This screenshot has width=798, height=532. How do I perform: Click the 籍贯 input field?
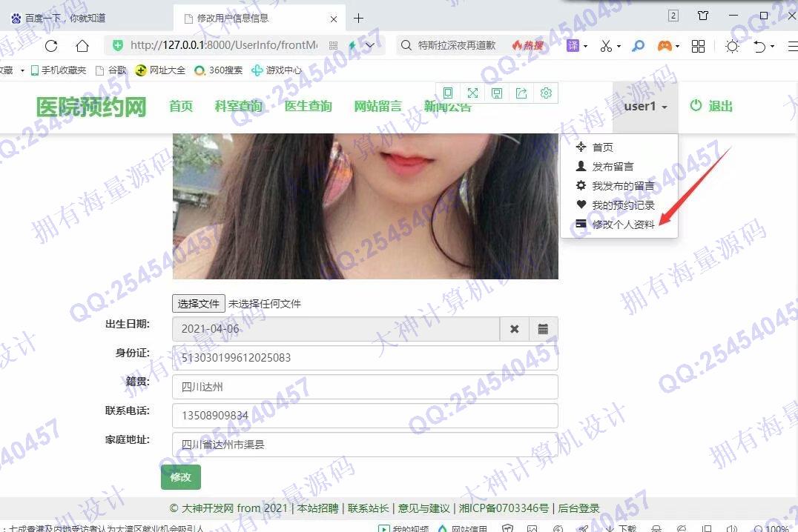(x=365, y=387)
